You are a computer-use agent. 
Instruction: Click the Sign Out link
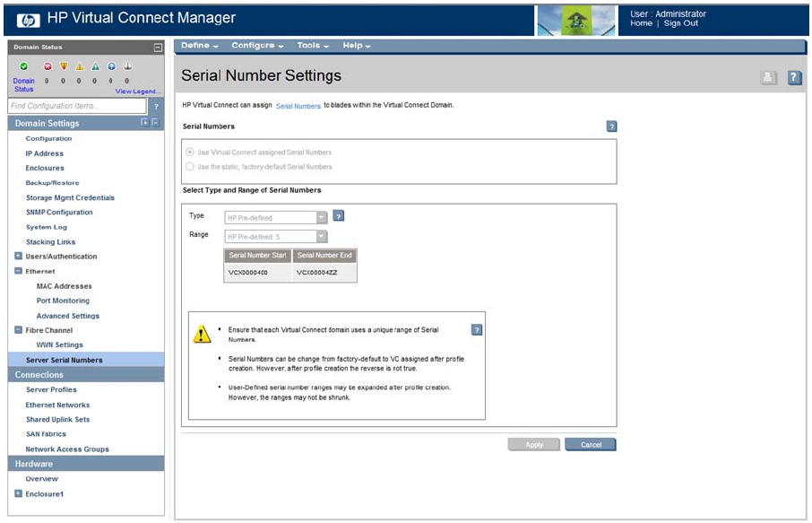(680, 24)
